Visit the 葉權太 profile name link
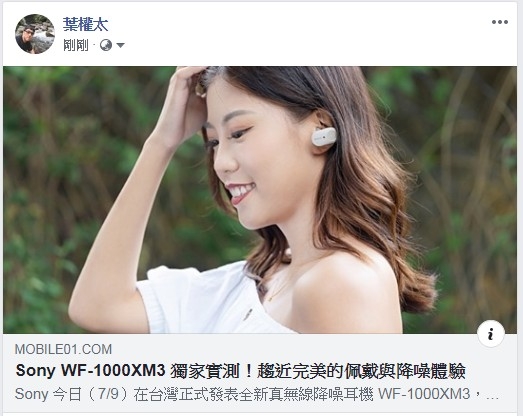The image size is (523, 416). [x=85, y=24]
